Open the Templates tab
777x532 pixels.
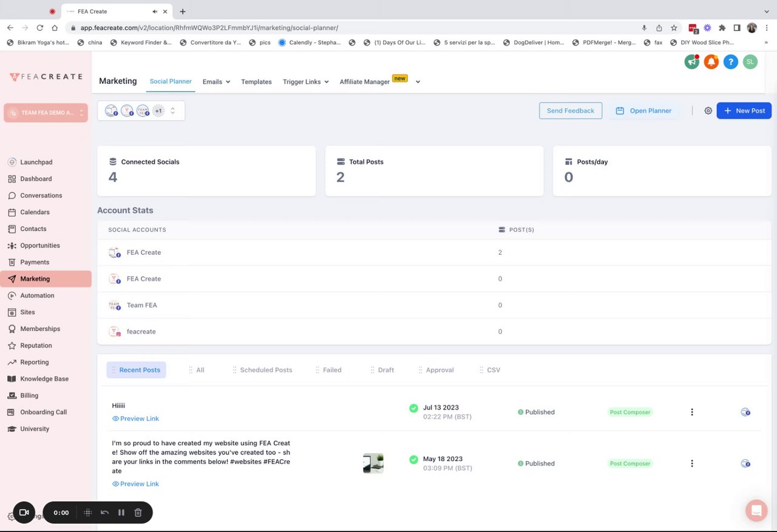256,82
